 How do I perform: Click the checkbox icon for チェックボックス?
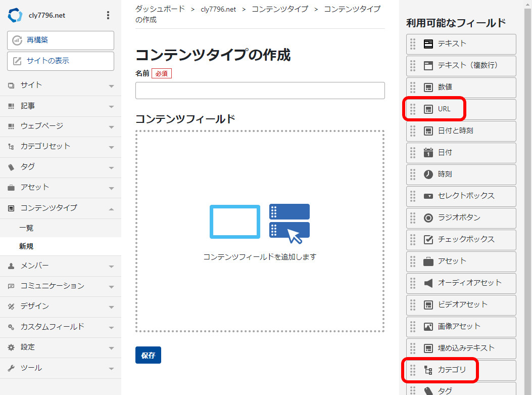coord(428,239)
